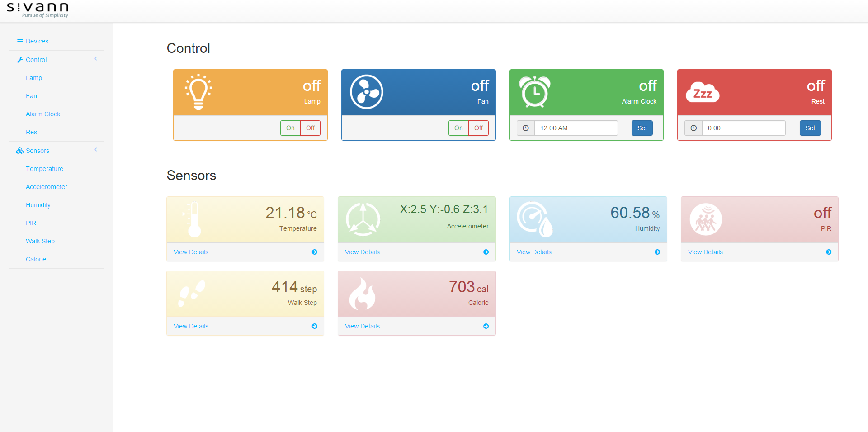The height and width of the screenshot is (432, 868).
Task: Select Lamp in the sidebar
Action: click(x=34, y=78)
